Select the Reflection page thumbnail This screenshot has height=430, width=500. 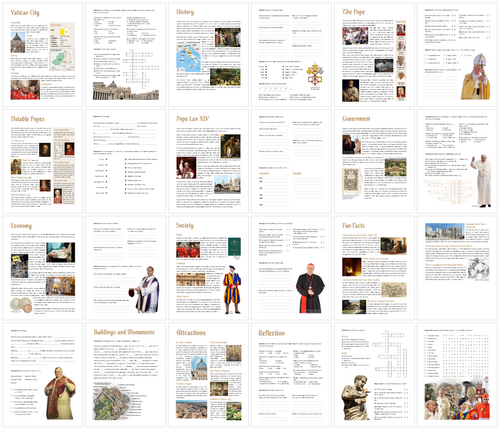pyautogui.click(x=291, y=375)
